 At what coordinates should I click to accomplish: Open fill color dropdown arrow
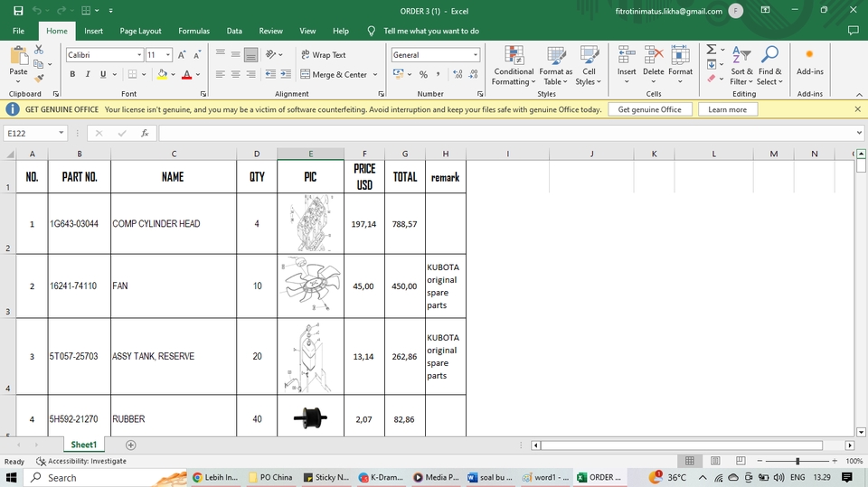click(173, 74)
